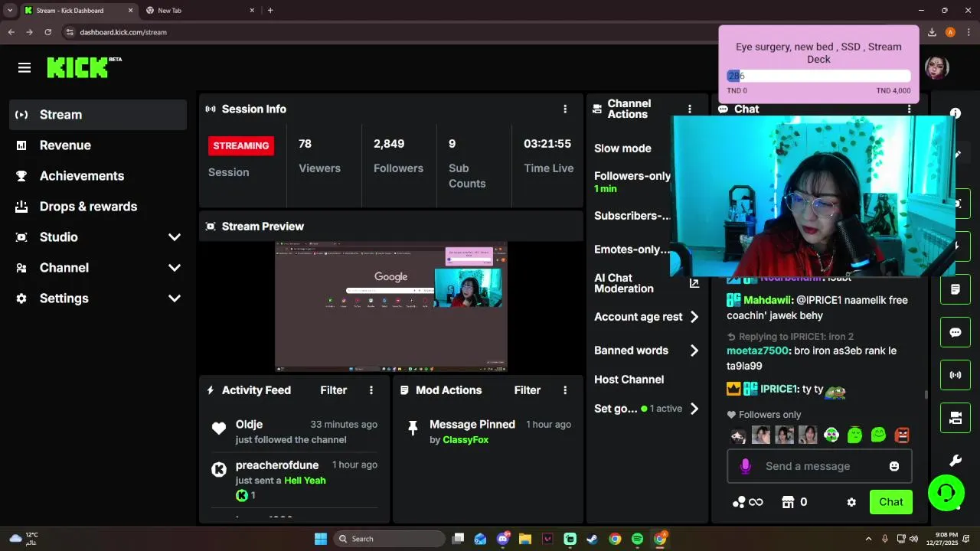This screenshot has width=980, height=551.
Task: Open Account age restriction chevron
Action: (x=694, y=317)
